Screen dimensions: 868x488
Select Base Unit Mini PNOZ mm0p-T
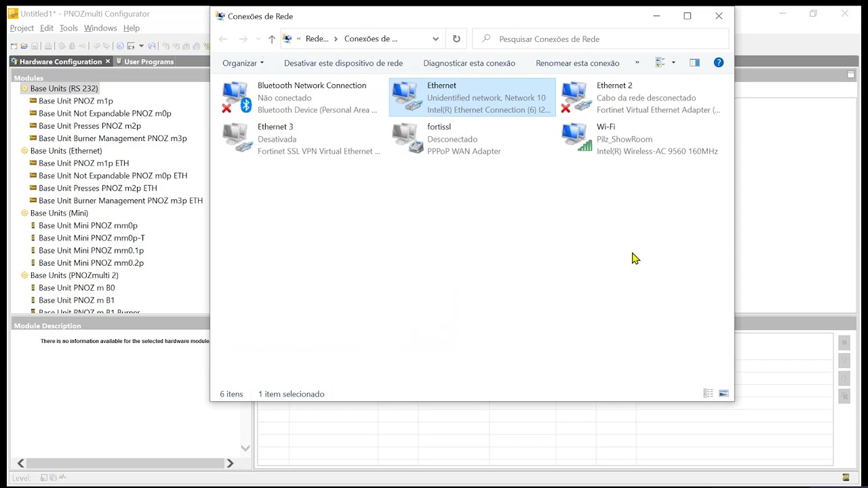pyautogui.click(x=92, y=238)
